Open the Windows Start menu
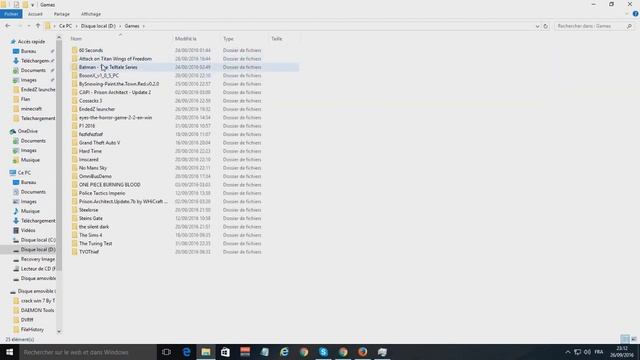Image resolution: width=640 pixels, height=360 pixels. (9, 352)
